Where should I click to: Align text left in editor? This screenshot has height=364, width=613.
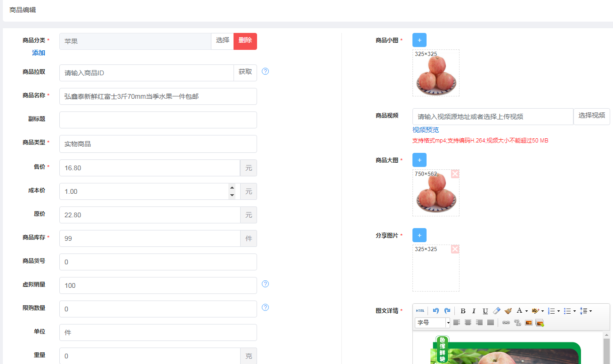[x=457, y=323]
